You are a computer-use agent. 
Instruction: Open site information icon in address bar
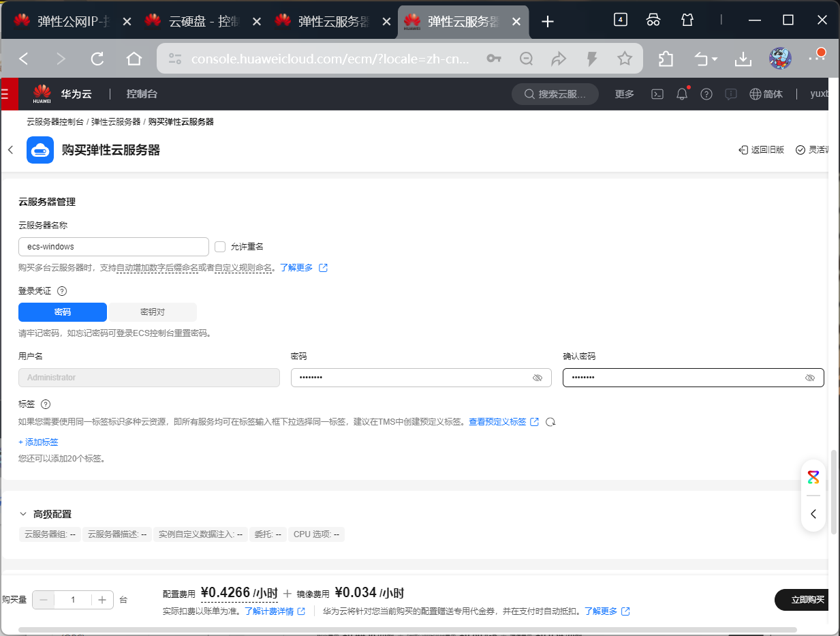(175, 59)
